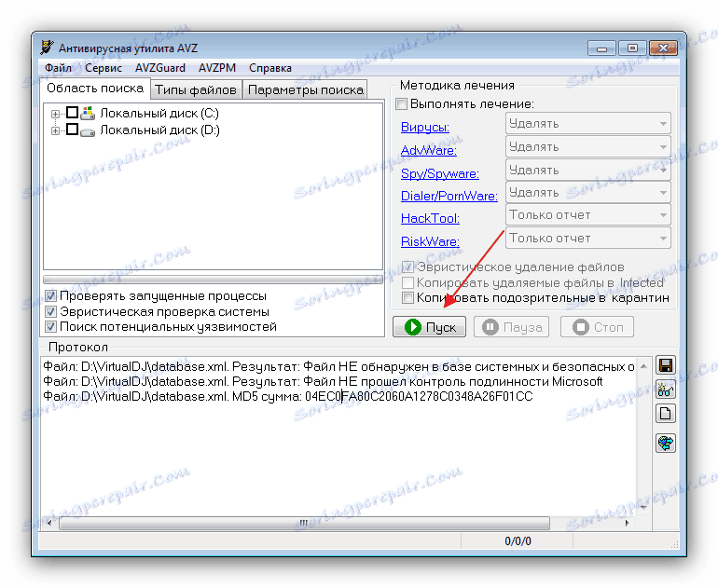The width and height of the screenshot is (718, 588).
Task: Open the Справка menu
Action: tap(270, 68)
